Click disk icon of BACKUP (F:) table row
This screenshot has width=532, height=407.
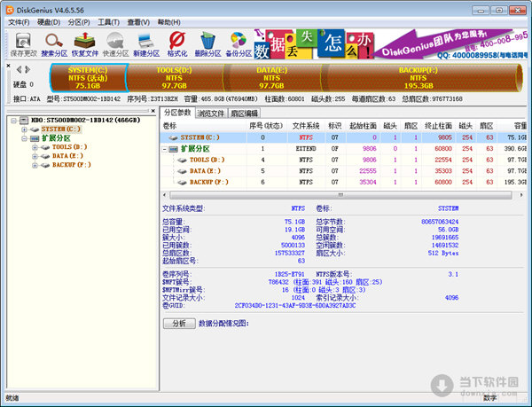[x=182, y=183]
